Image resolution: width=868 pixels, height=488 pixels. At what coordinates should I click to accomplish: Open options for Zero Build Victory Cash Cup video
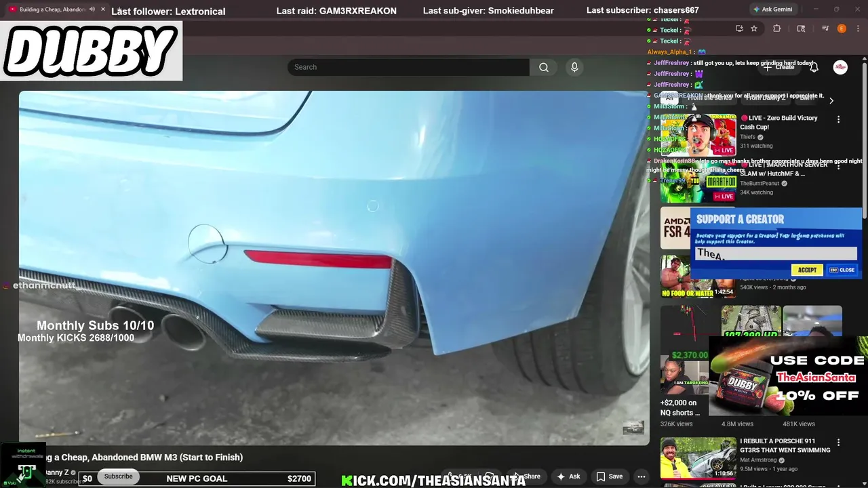pos(838,119)
